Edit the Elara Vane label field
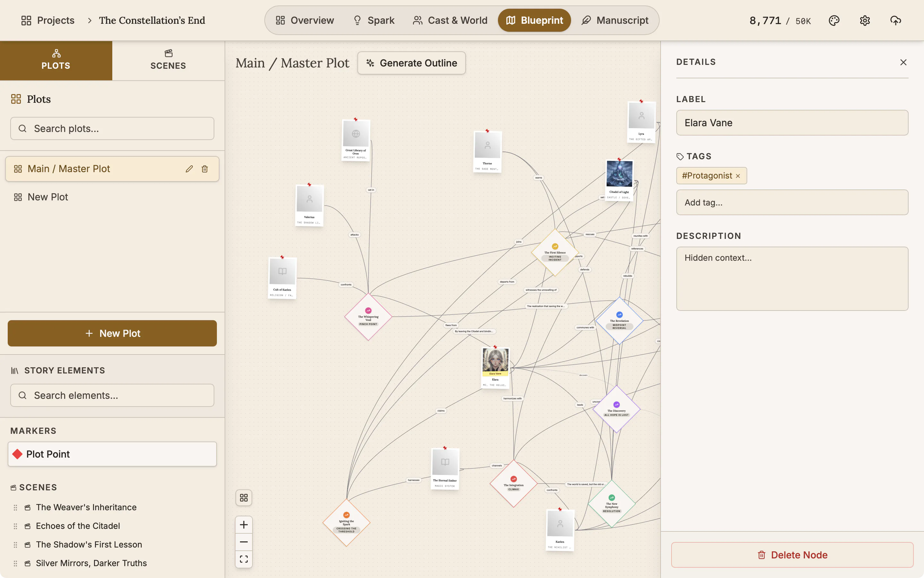The height and width of the screenshot is (578, 924). tap(792, 123)
